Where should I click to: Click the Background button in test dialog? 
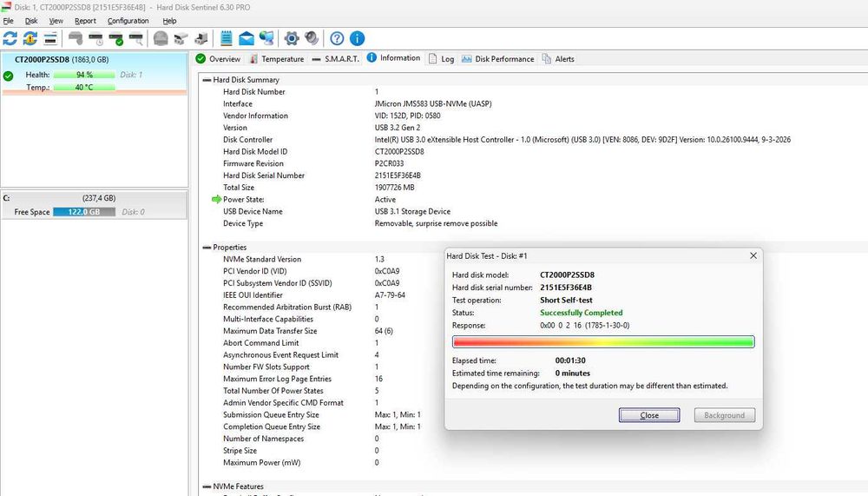tap(725, 415)
